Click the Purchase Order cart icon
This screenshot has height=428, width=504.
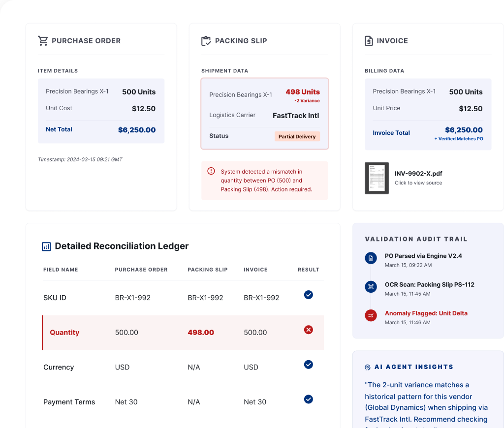click(x=43, y=41)
